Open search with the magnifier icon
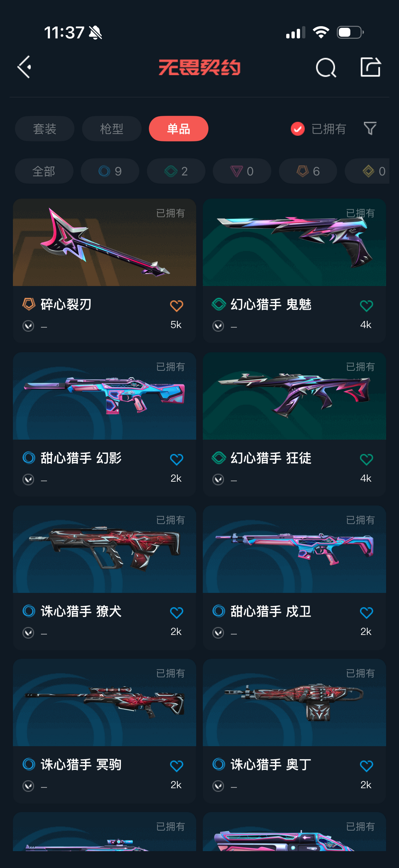 [x=326, y=68]
